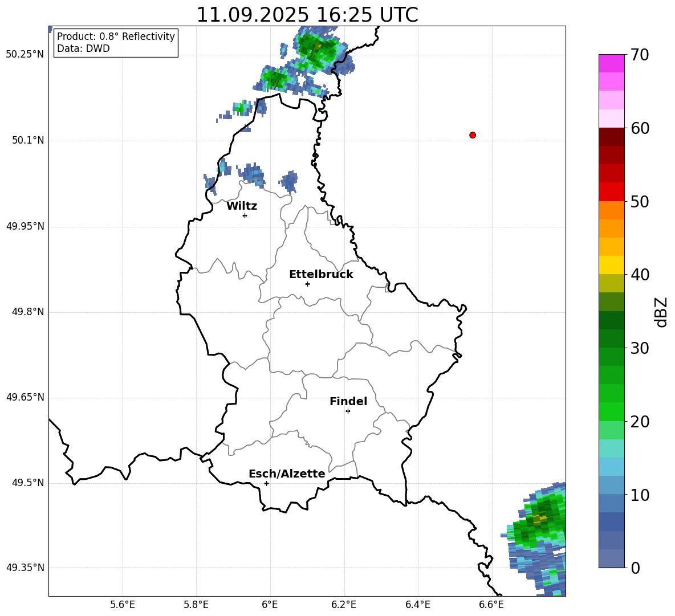
Task: Click the colorbar tick label 40
Action: [x=640, y=275]
